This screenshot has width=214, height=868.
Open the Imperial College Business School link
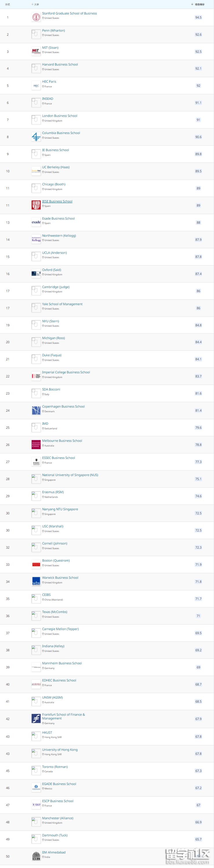[x=66, y=372]
